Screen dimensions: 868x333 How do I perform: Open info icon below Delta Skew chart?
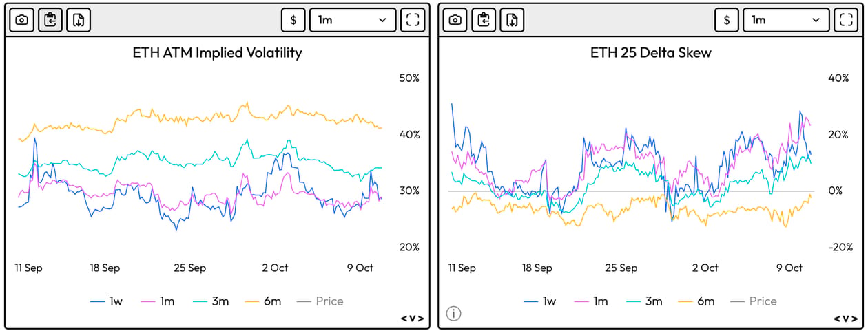coord(453,314)
